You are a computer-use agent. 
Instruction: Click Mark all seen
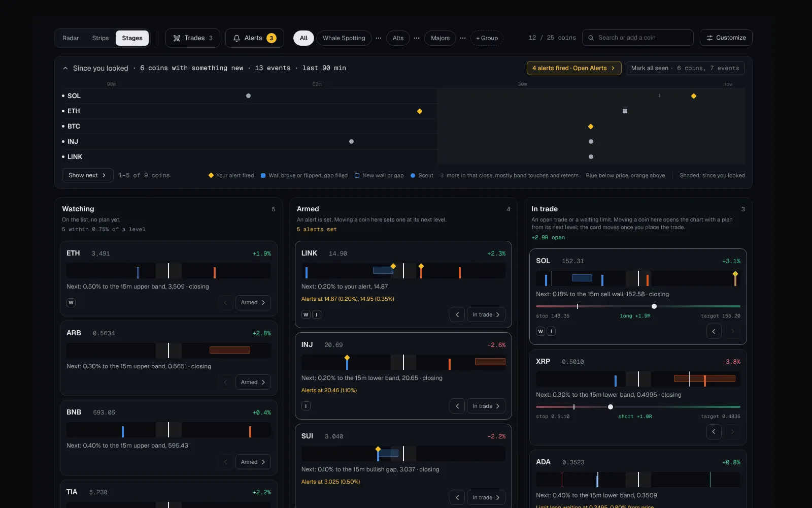pos(685,68)
